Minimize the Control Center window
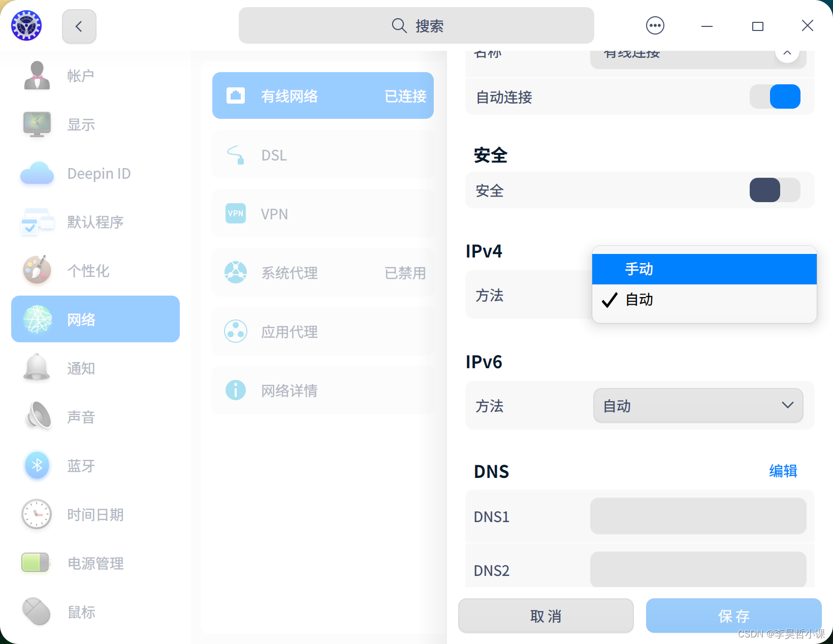This screenshot has height=644, width=833. pos(707,26)
